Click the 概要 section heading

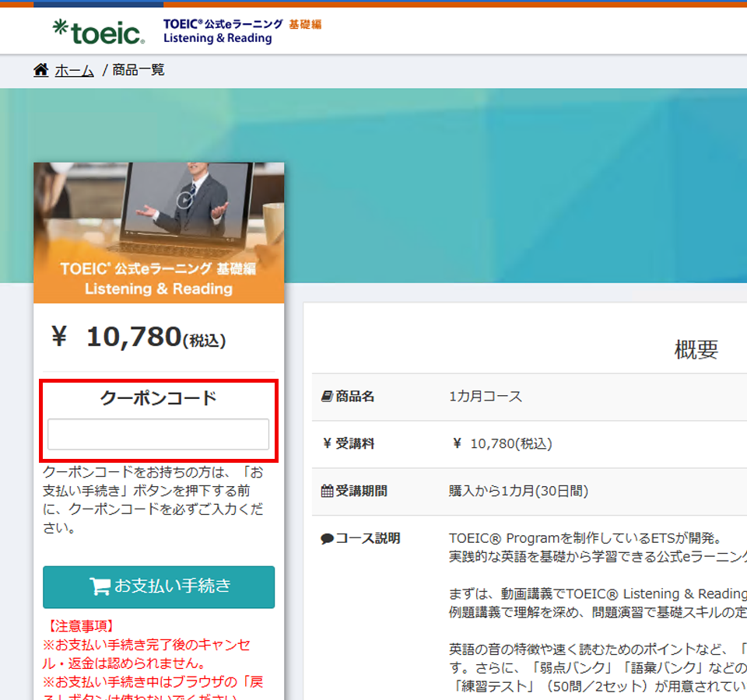(696, 350)
